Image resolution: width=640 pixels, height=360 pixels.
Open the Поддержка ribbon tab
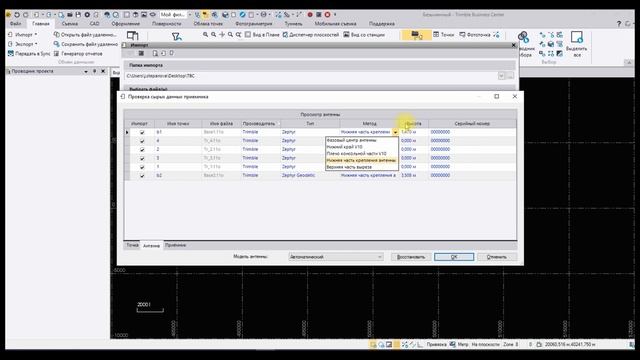(382, 24)
